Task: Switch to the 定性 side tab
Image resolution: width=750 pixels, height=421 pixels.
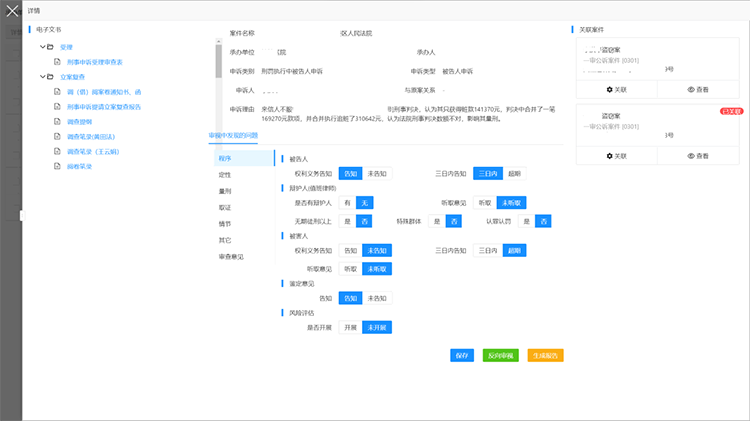Action: pyautogui.click(x=225, y=175)
